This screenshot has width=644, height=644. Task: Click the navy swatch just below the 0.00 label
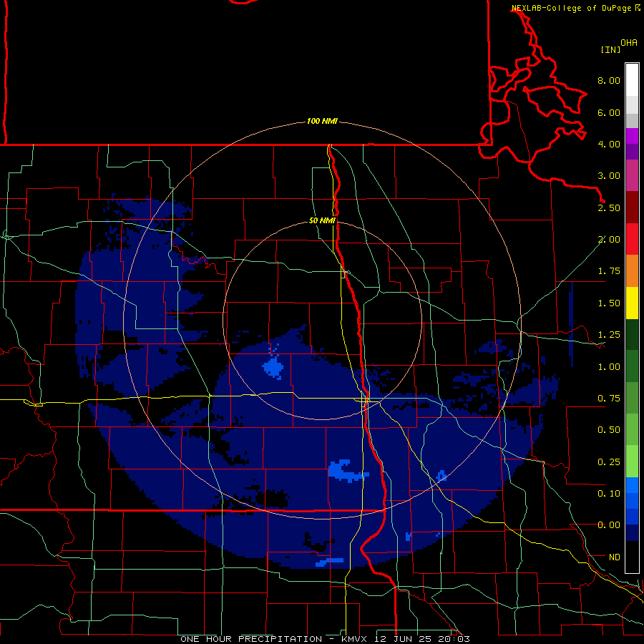[x=632, y=533]
